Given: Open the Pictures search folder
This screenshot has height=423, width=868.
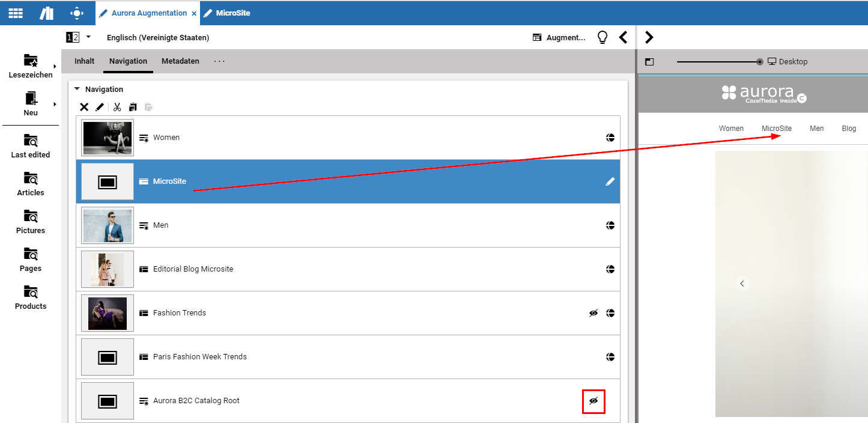Looking at the screenshot, I should click(31, 221).
